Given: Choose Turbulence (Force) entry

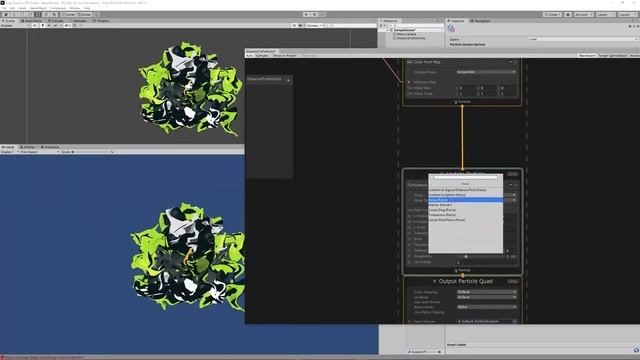Looking at the screenshot, I should pyautogui.click(x=465, y=215).
